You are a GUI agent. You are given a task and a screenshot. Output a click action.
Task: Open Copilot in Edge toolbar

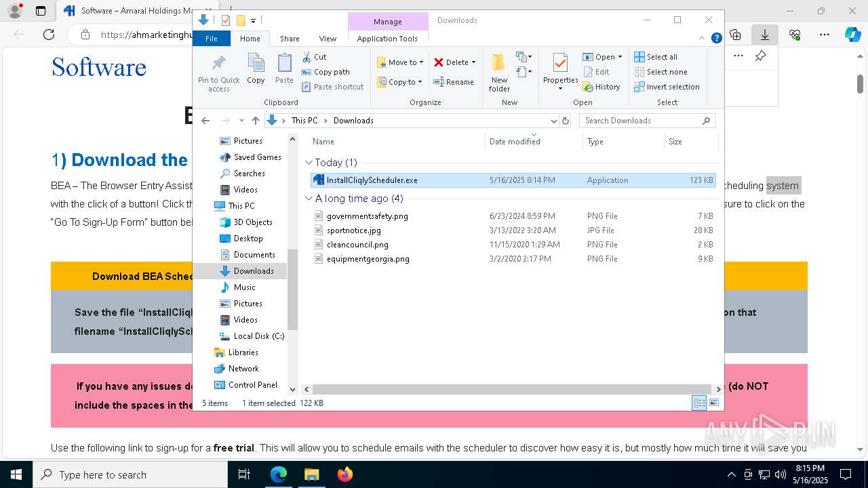tap(852, 35)
